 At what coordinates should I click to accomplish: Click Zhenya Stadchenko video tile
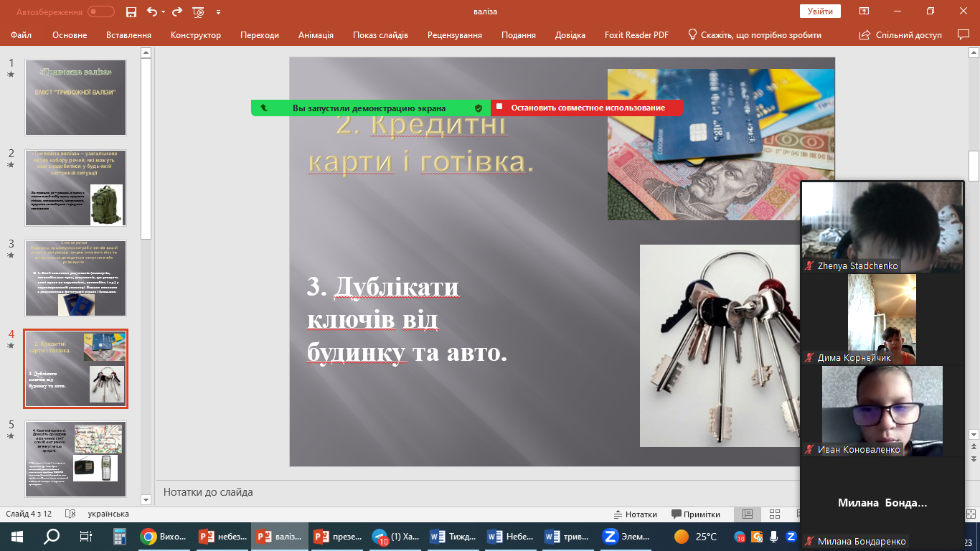(882, 227)
